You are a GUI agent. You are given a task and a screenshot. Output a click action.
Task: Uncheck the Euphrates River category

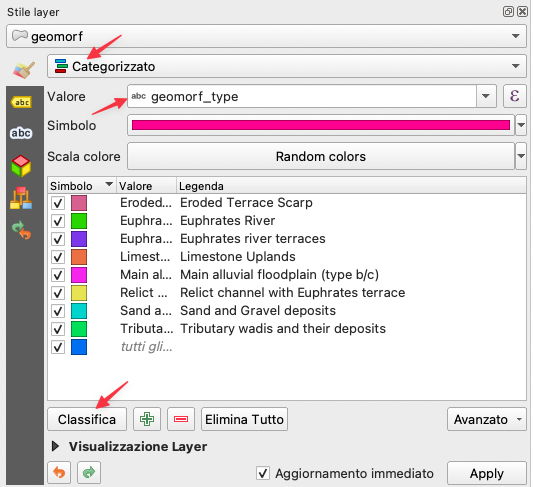[x=58, y=221]
